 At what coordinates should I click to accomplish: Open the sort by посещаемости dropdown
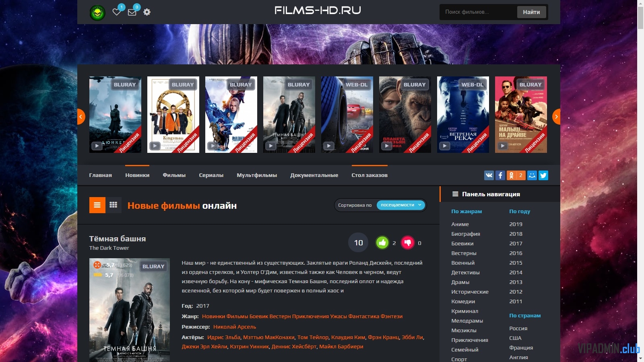click(x=401, y=205)
